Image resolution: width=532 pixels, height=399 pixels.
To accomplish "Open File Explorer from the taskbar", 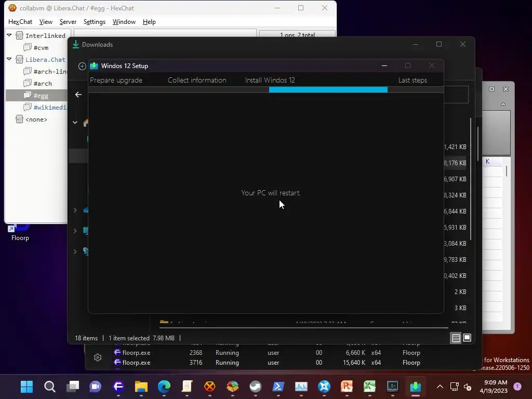I will coord(141,387).
